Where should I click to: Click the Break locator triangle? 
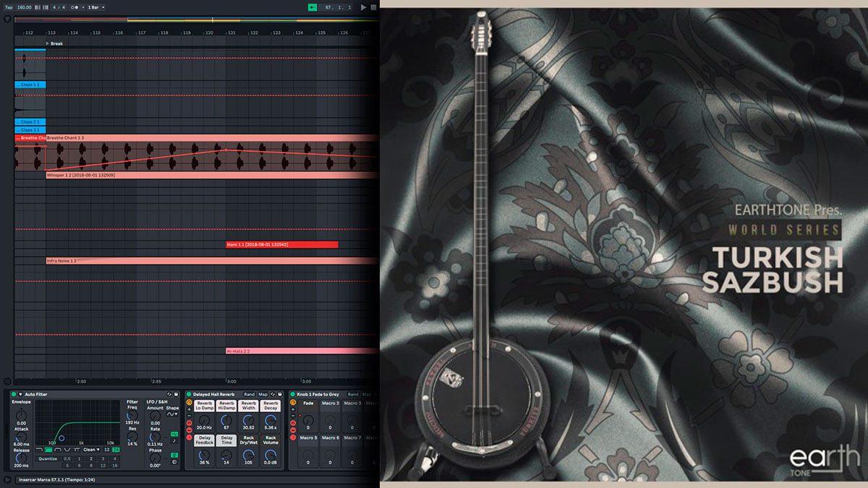(x=48, y=43)
